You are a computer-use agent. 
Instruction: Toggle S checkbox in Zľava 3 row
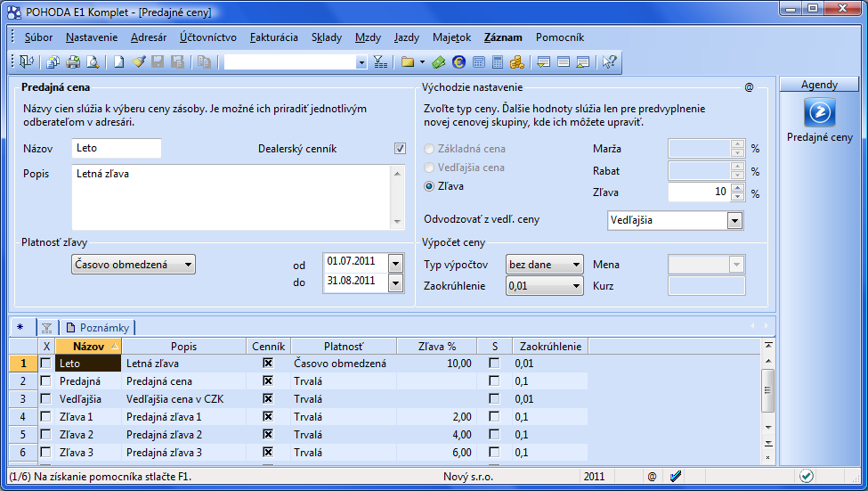tap(494, 452)
